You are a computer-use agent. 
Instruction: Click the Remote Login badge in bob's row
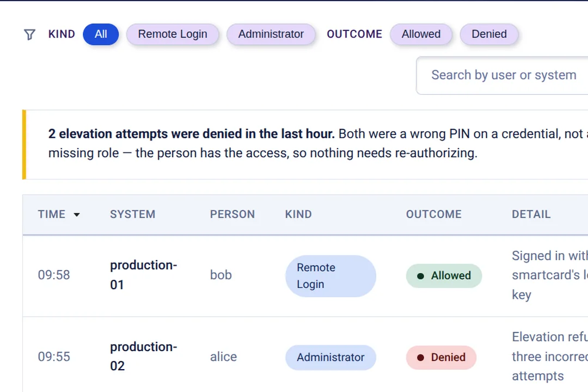coord(330,276)
